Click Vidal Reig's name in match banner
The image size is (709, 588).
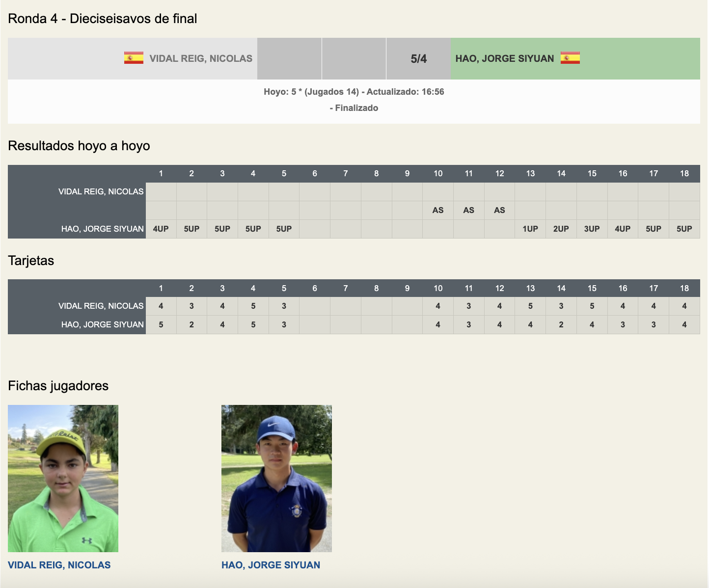200,58
